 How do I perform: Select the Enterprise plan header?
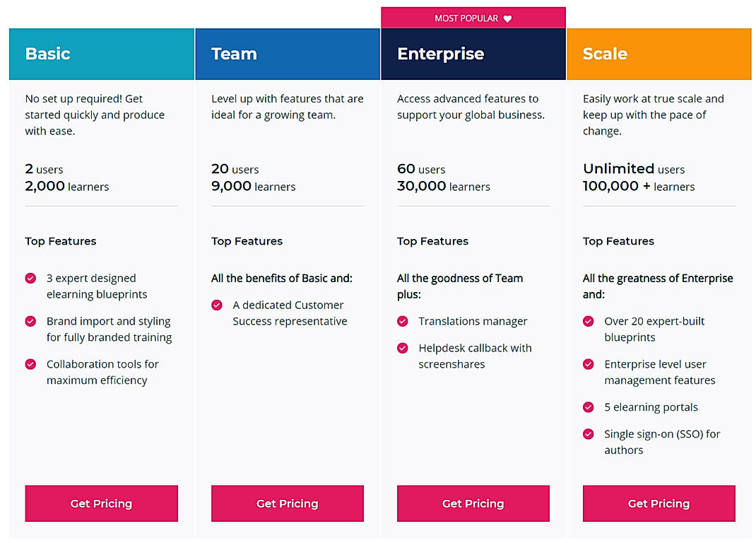click(473, 54)
